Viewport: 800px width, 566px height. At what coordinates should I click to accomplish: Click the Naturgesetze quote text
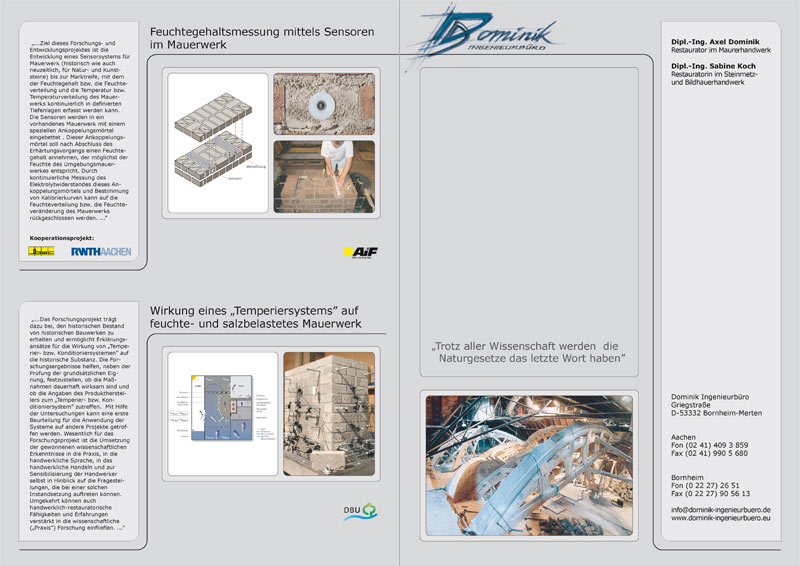529,351
